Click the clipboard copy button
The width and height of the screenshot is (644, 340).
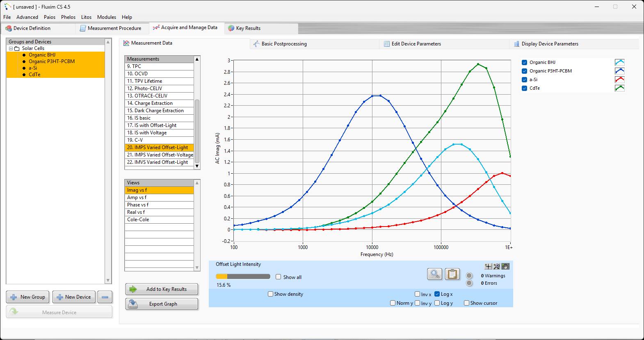452,274
